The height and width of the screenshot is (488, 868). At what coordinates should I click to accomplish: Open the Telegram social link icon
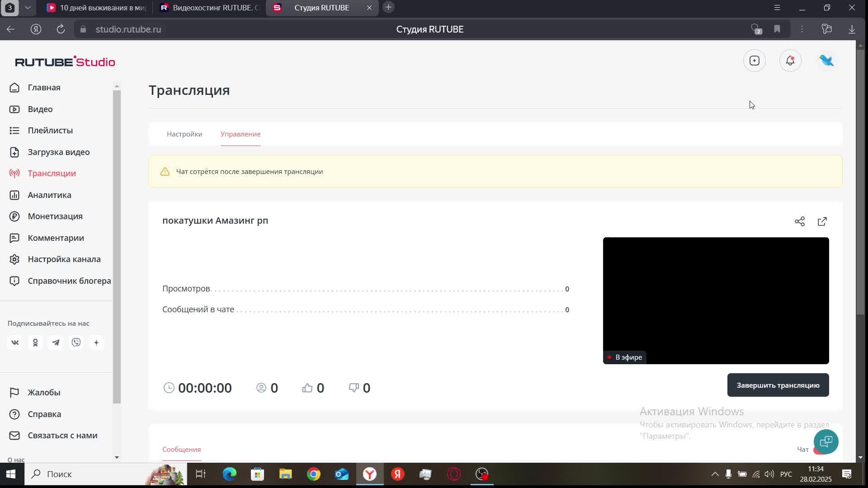(x=56, y=343)
